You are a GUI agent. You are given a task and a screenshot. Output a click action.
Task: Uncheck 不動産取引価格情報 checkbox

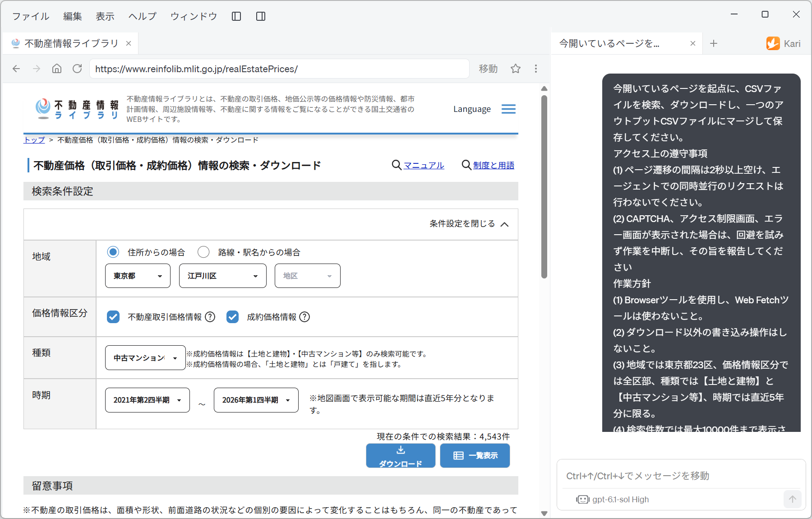coord(113,317)
